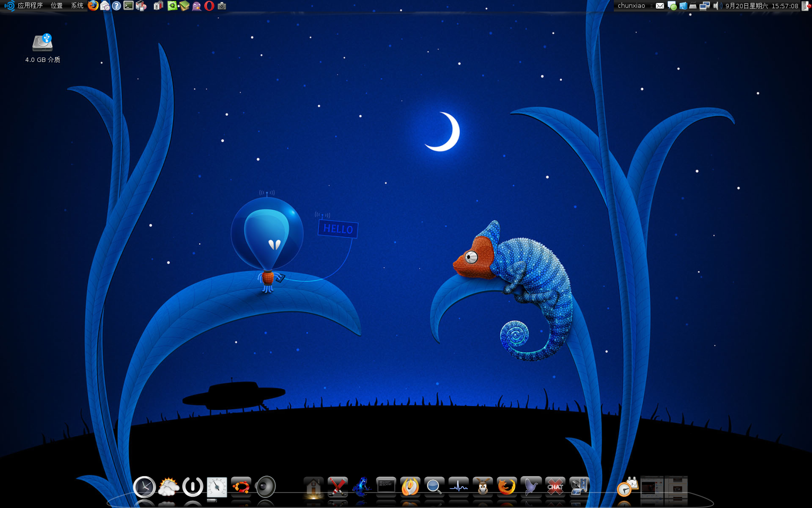The height and width of the screenshot is (508, 812).
Task: Click the gray bird dock icon
Action: tap(531, 487)
